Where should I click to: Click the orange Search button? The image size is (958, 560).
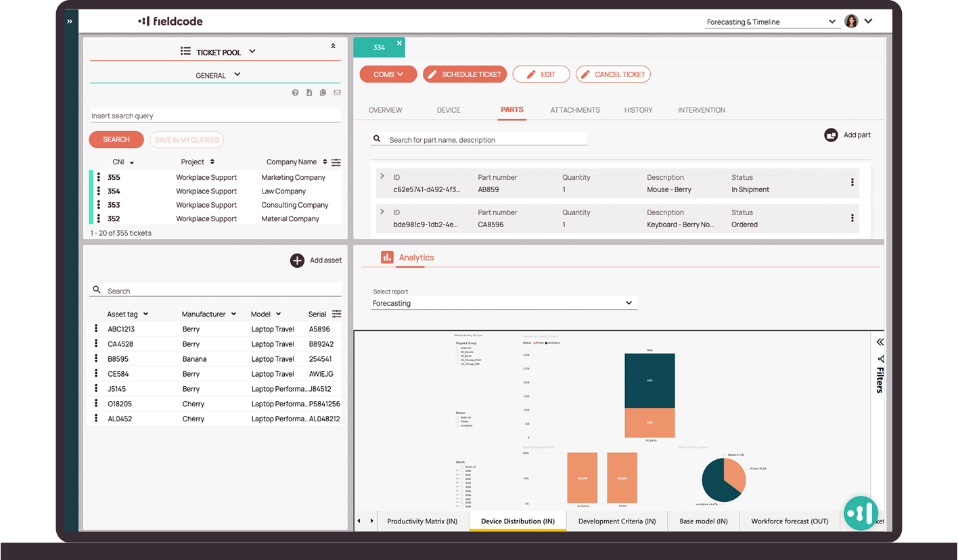(x=116, y=140)
